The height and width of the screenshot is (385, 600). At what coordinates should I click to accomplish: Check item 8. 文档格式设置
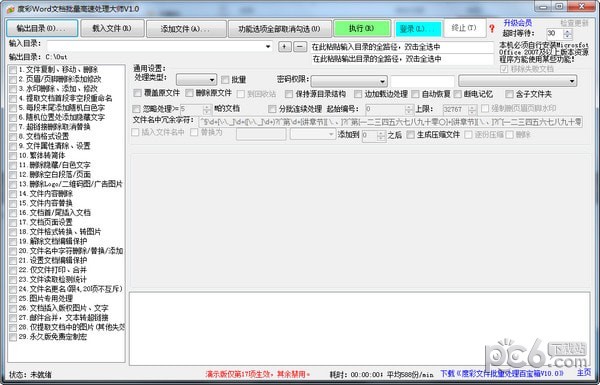coord(13,137)
